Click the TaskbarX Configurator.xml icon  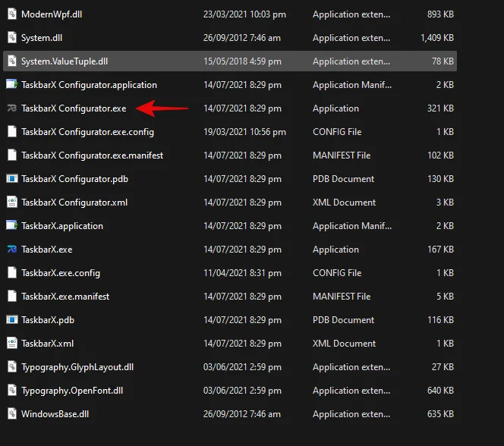12,202
